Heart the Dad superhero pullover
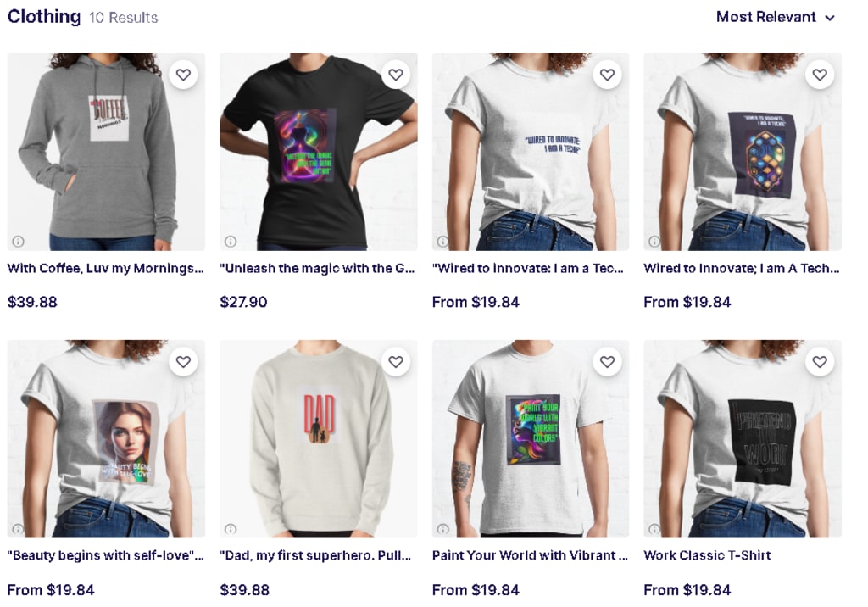This screenshot has height=607, width=868. (395, 362)
